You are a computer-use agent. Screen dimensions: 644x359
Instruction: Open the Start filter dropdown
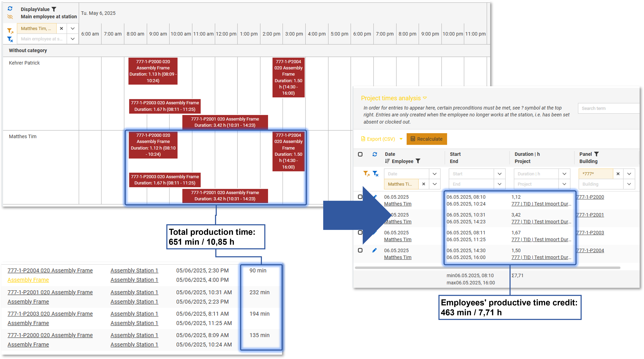tap(499, 174)
